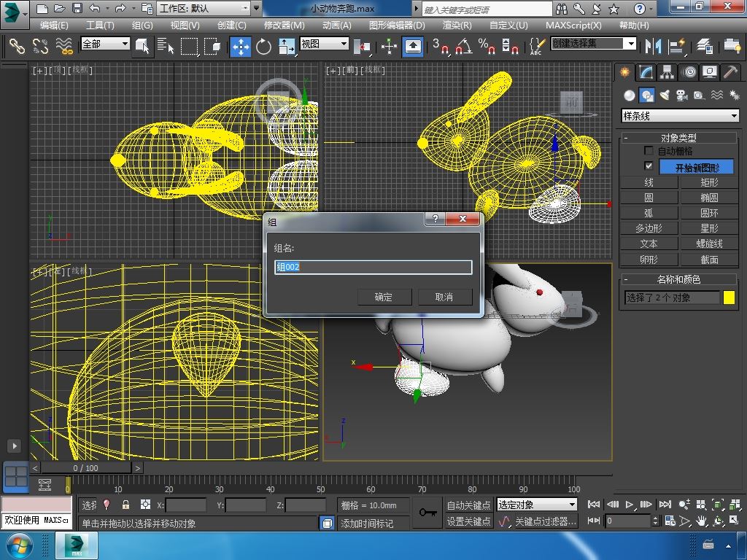Click the yellow object color swatch
747x560 pixels.
(x=729, y=297)
